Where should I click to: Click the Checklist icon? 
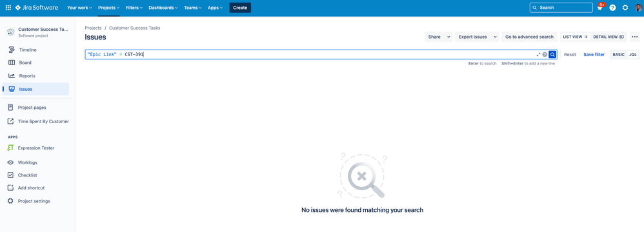point(11,175)
